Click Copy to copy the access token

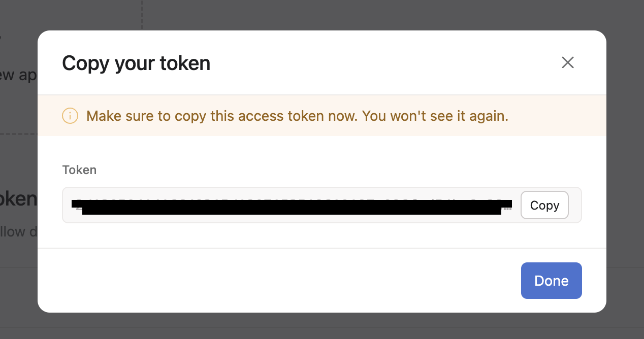(544, 205)
